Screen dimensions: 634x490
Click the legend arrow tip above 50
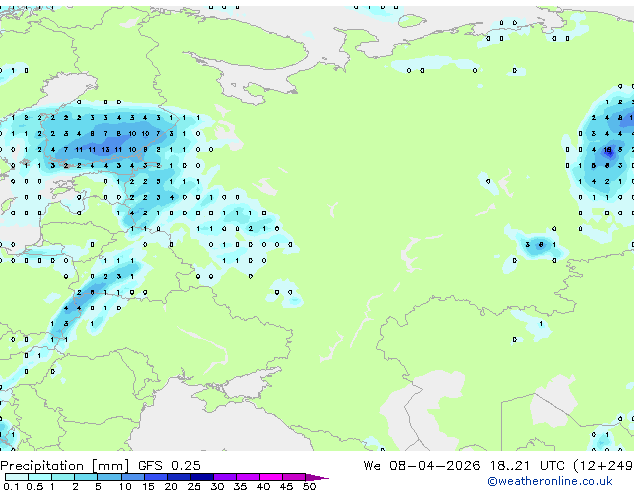[317, 477]
